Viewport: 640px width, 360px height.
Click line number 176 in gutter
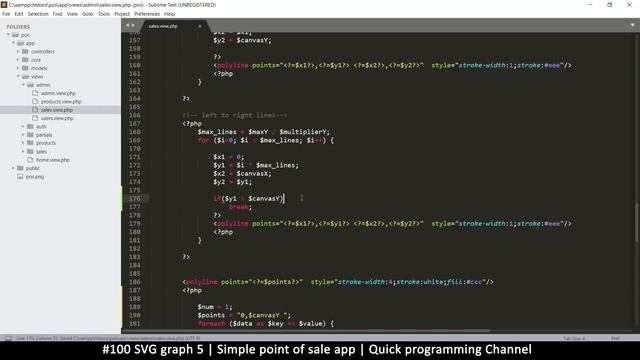pos(134,199)
